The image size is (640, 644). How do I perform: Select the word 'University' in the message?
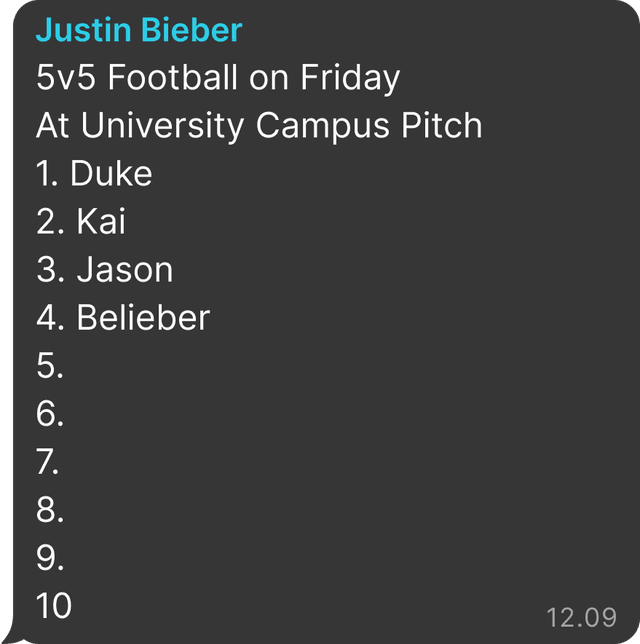pos(163,126)
